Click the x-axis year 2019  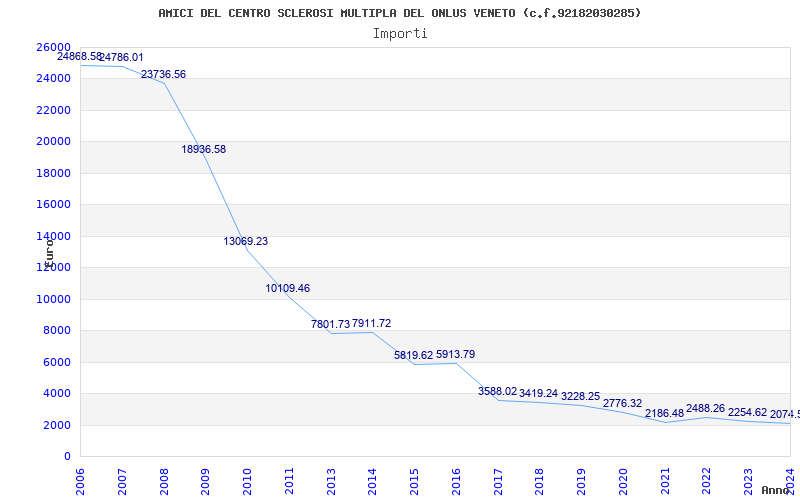pyautogui.click(x=582, y=482)
